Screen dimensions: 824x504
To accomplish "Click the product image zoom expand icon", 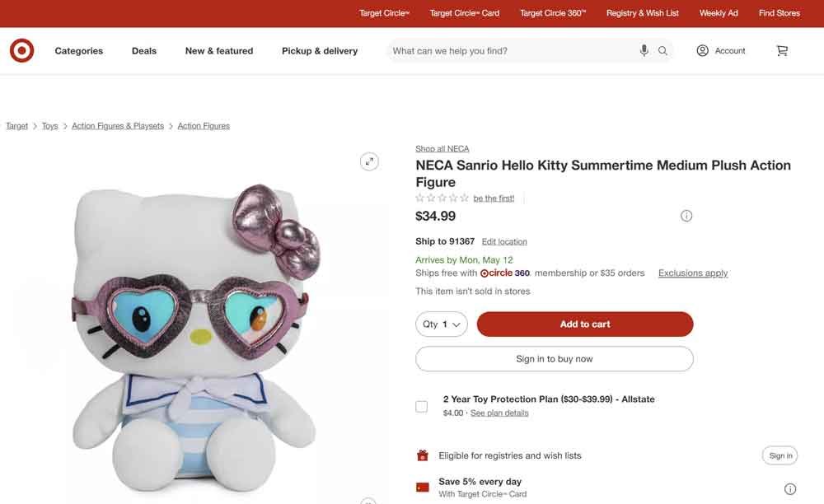I will pyautogui.click(x=369, y=161).
